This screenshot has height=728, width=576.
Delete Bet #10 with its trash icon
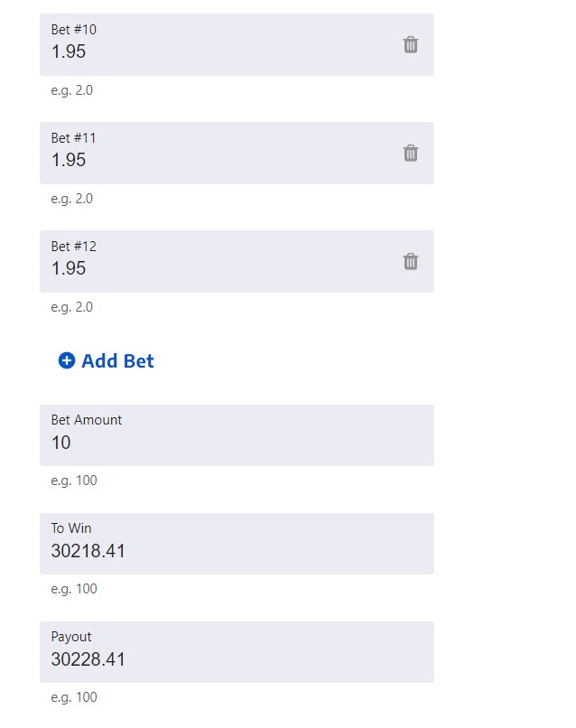[x=411, y=44]
